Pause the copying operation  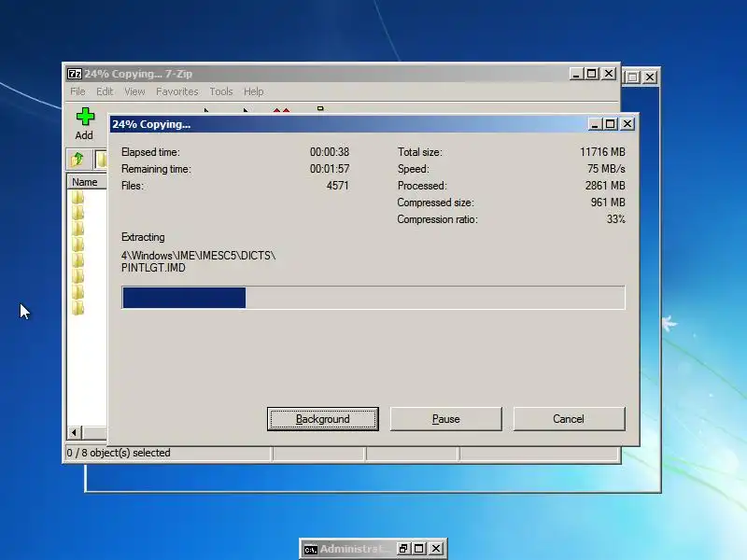(x=446, y=419)
